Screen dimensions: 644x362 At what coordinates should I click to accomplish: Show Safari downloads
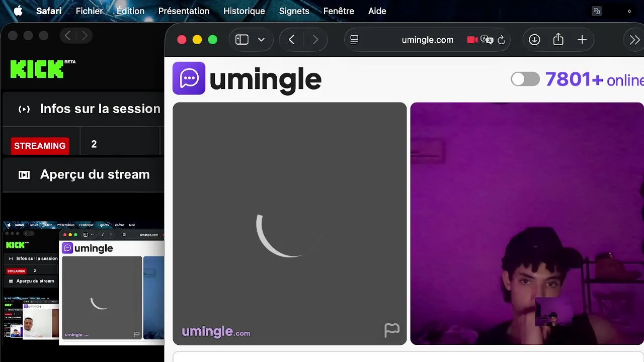pyautogui.click(x=534, y=40)
